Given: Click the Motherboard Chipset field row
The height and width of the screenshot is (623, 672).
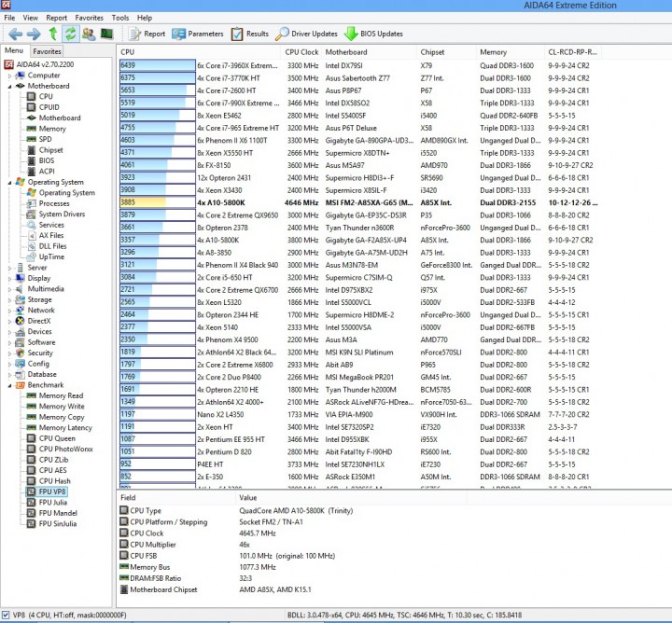Looking at the screenshot, I should coord(291,590).
